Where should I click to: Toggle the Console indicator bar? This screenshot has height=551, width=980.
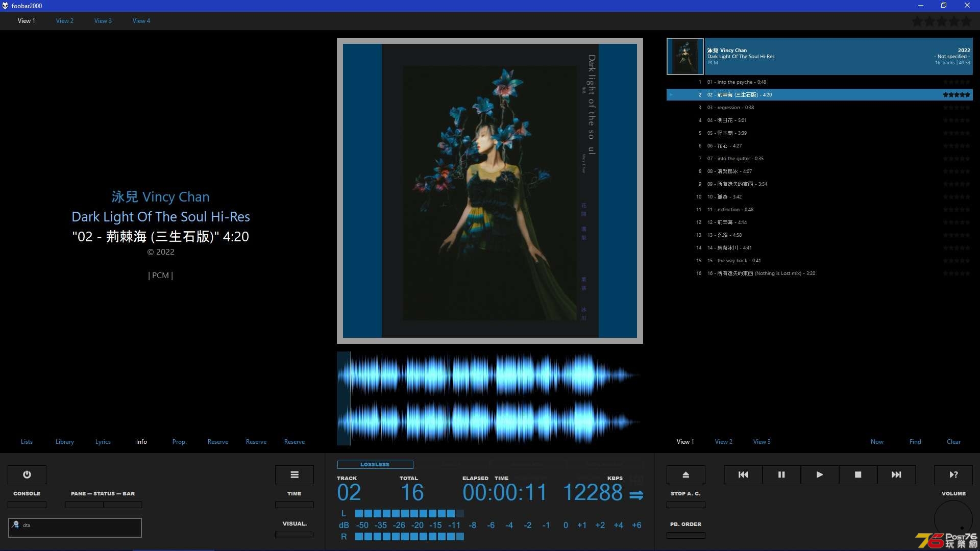pyautogui.click(x=27, y=505)
